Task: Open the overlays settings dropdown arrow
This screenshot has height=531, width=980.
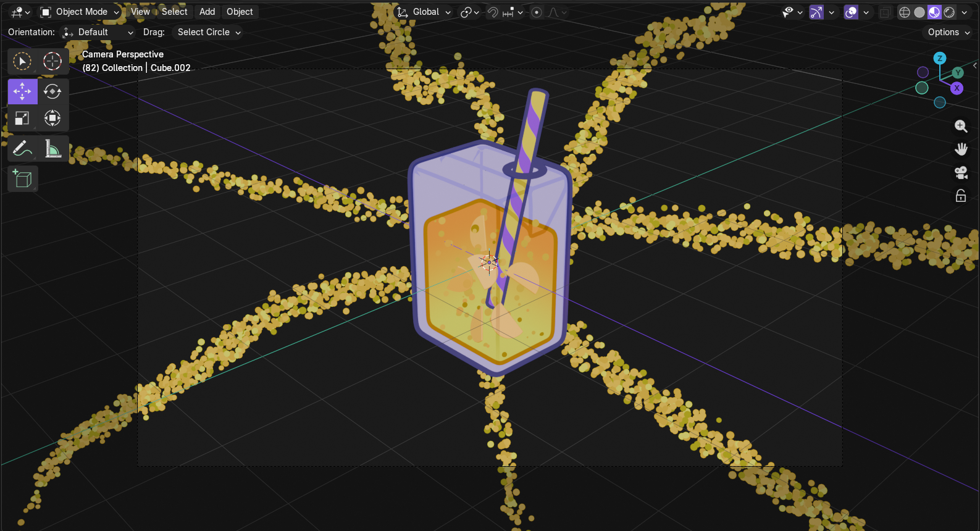Action: pyautogui.click(x=866, y=12)
